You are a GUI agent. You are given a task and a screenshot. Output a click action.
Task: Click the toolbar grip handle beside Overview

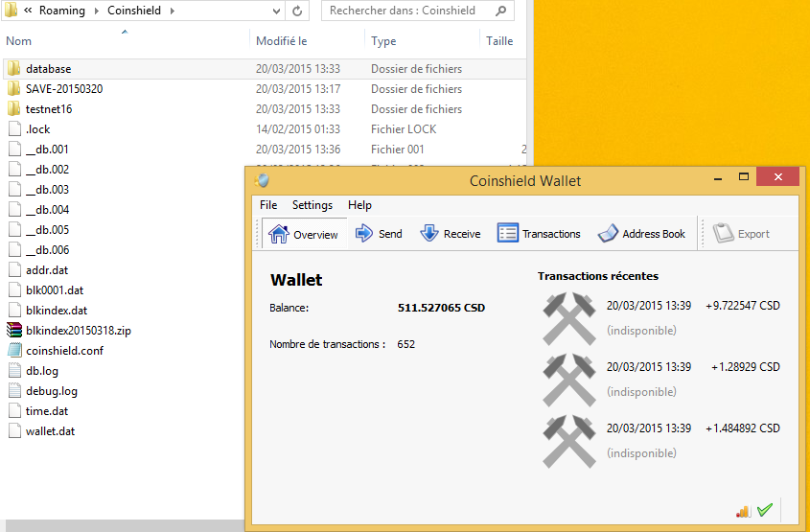(258, 234)
